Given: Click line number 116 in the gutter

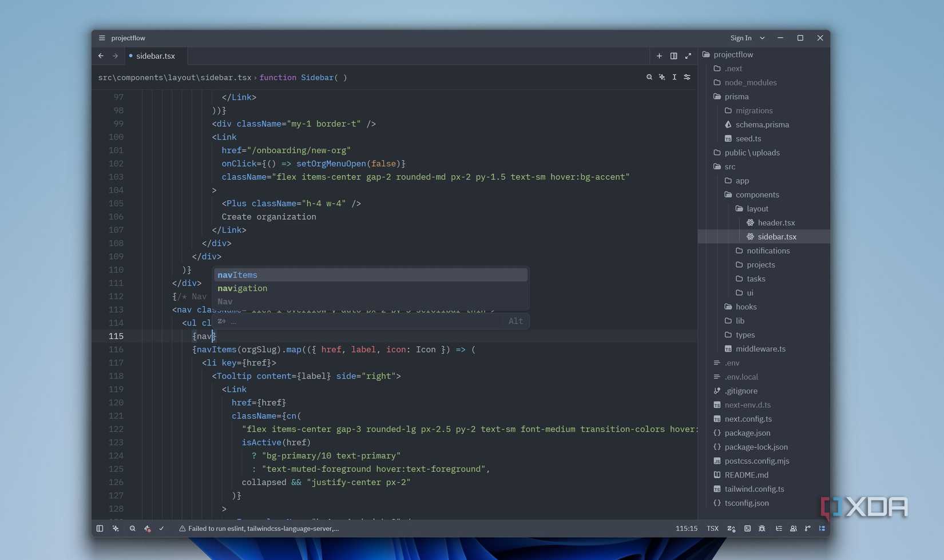Looking at the screenshot, I should 116,349.
